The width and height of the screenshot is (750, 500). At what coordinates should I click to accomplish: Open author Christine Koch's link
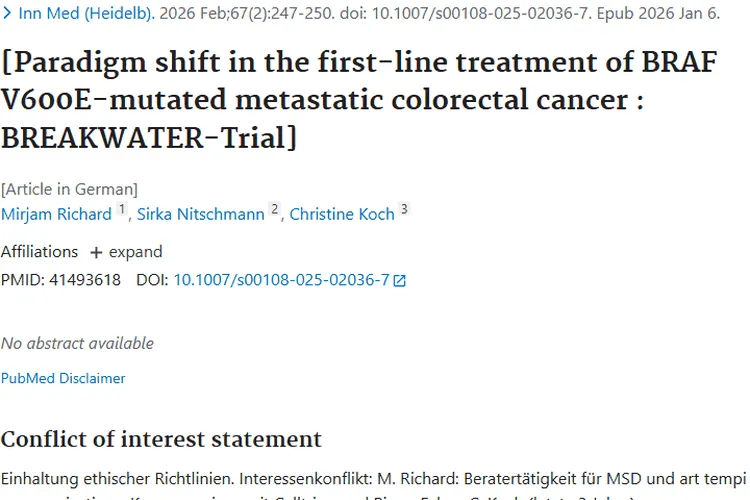click(342, 214)
